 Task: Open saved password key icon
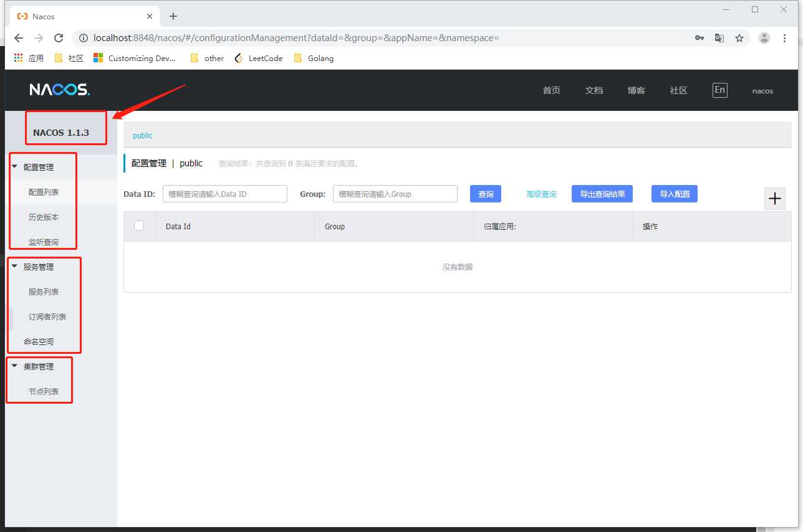tap(700, 38)
